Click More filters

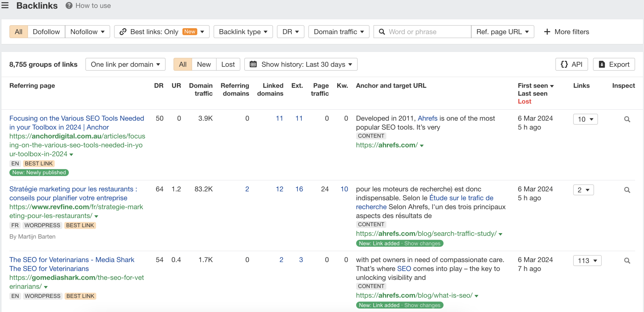click(x=567, y=32)
